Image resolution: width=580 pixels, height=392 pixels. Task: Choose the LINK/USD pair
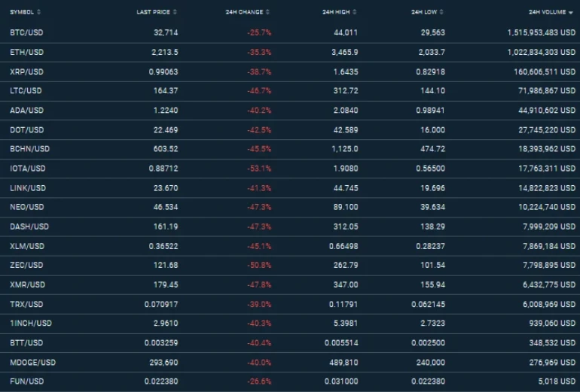(x=28, y=188)
